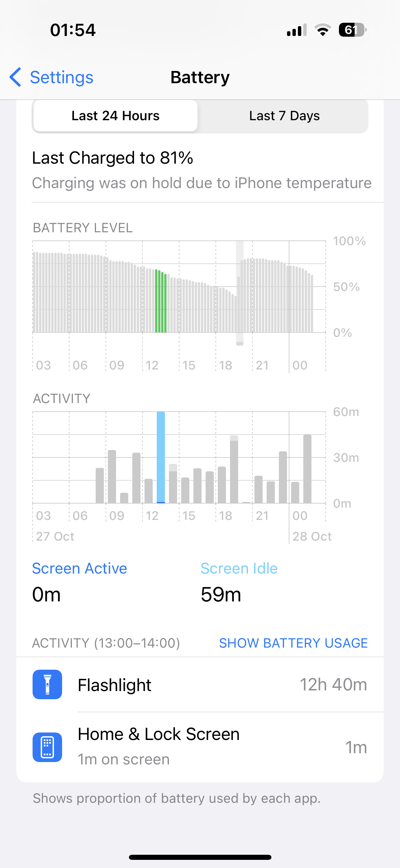The height and width of the screenshot is (868, 400).
Task: Select the highlighted blue activity bar
Action: [161, 457]
